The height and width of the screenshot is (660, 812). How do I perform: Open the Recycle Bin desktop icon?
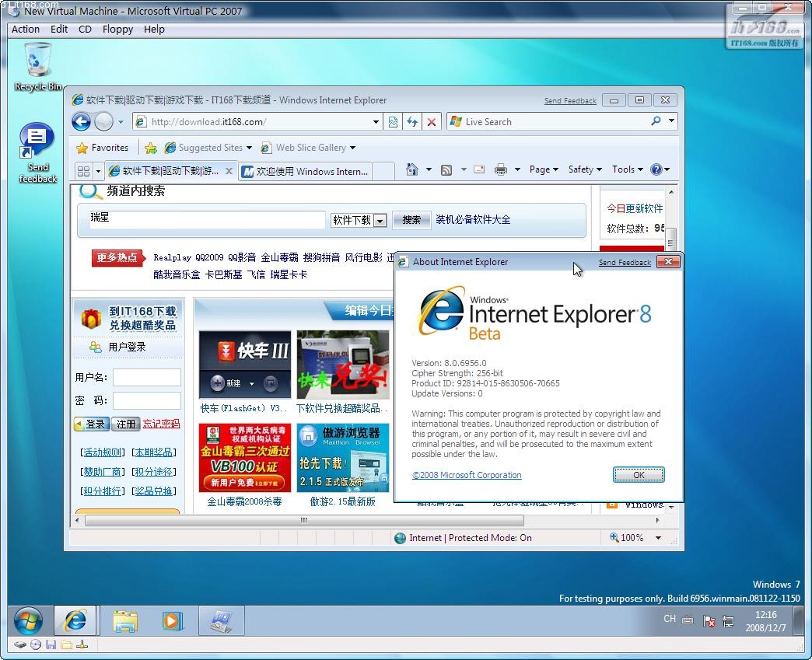(x=38, y=68)
